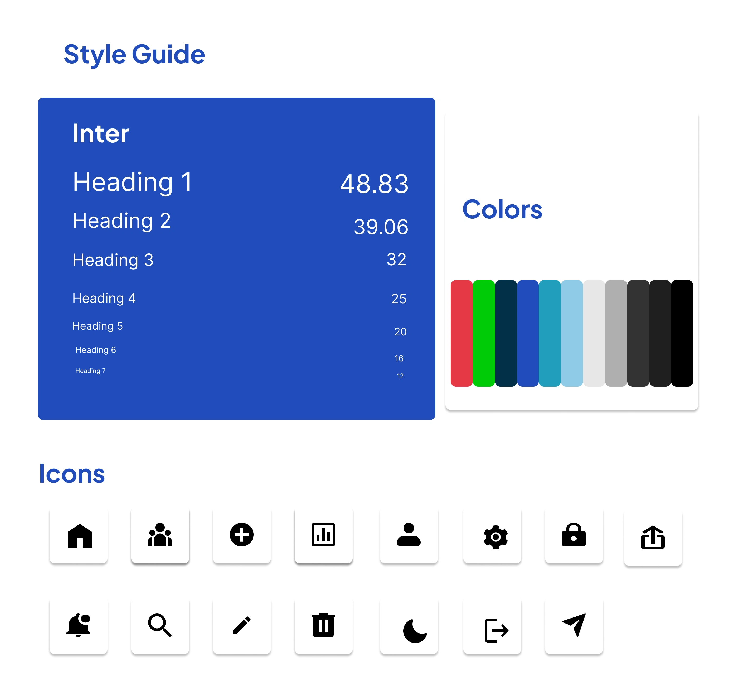
Task: Pick the red color swatch
Action: click(x=461, y=333)
